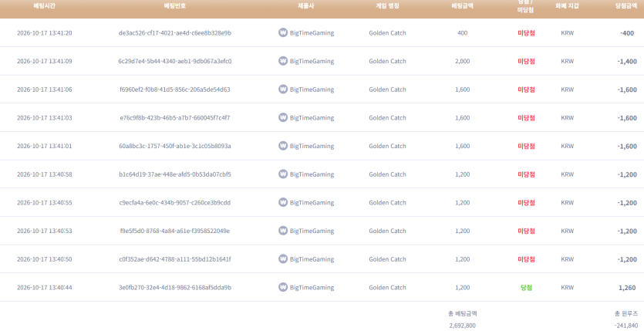Click the timestamp 2026-10-17 13:41:03
644x331 pixels.
pos(45,118)
